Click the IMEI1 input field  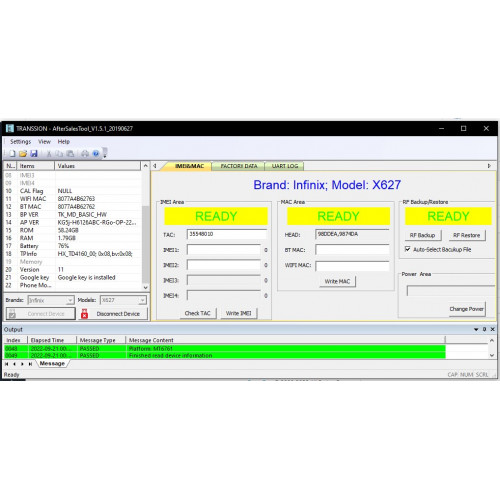click(x=224, y=250)
